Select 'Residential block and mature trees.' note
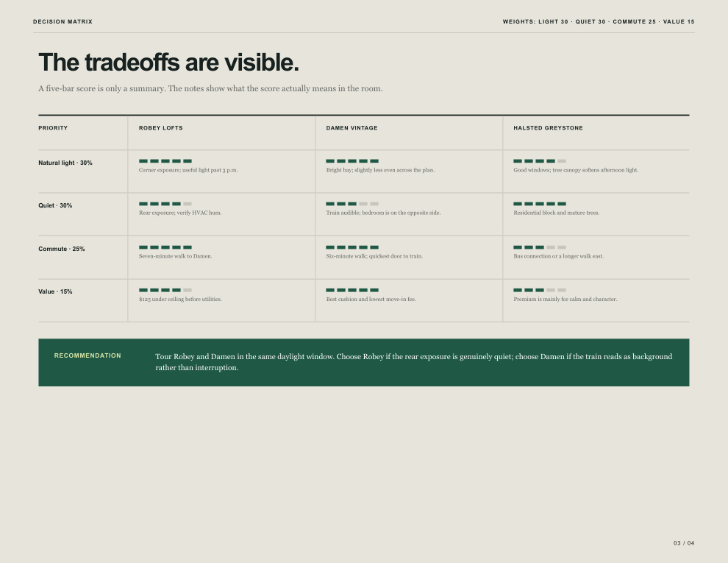Screen dimensions: 728x563 (x=556, y=213)
